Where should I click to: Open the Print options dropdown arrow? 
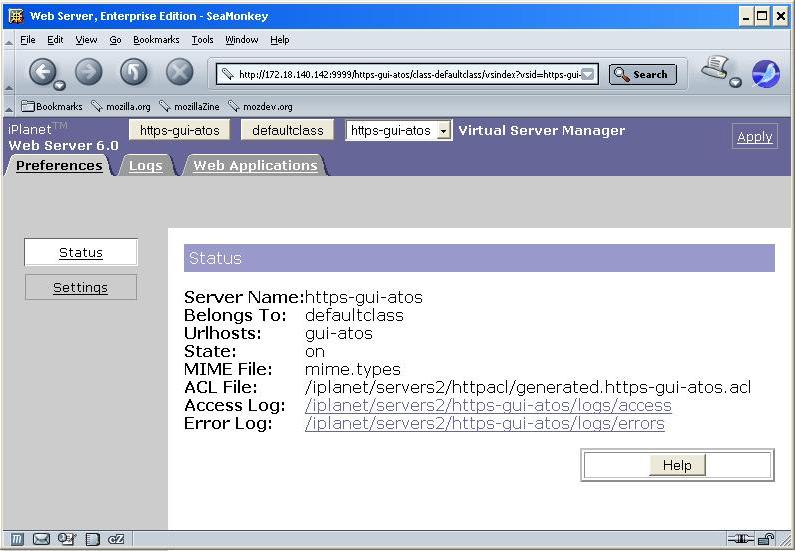pos(736,82)
